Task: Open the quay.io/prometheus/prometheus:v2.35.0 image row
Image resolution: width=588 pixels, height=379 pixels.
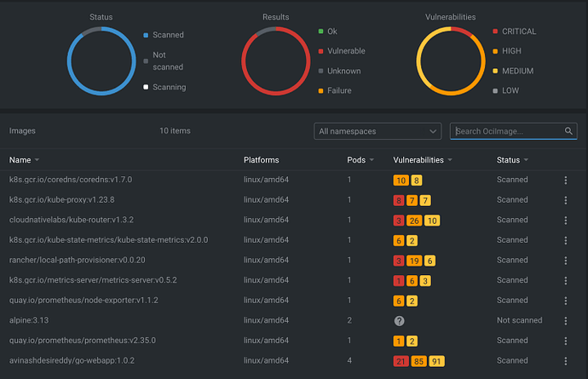Action: click(x=82, y=341)
